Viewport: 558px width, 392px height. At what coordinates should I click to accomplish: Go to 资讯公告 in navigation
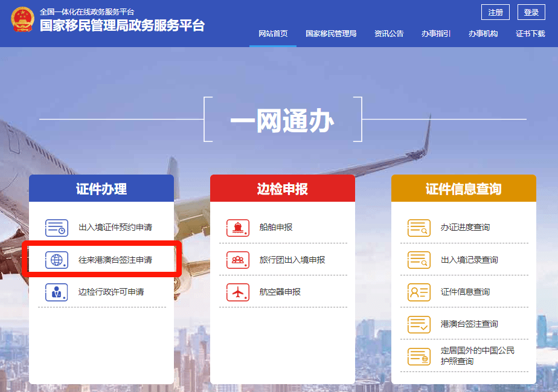point(389,33)
